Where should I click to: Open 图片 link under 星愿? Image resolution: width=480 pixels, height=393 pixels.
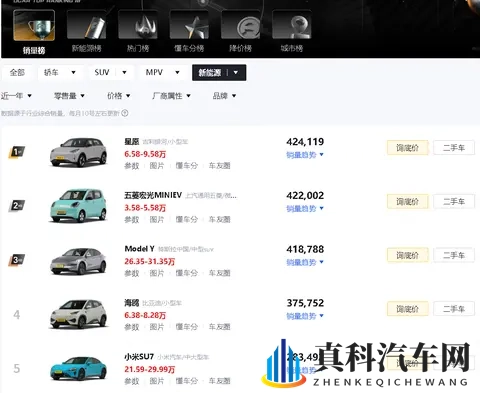(x=157, y=166)
